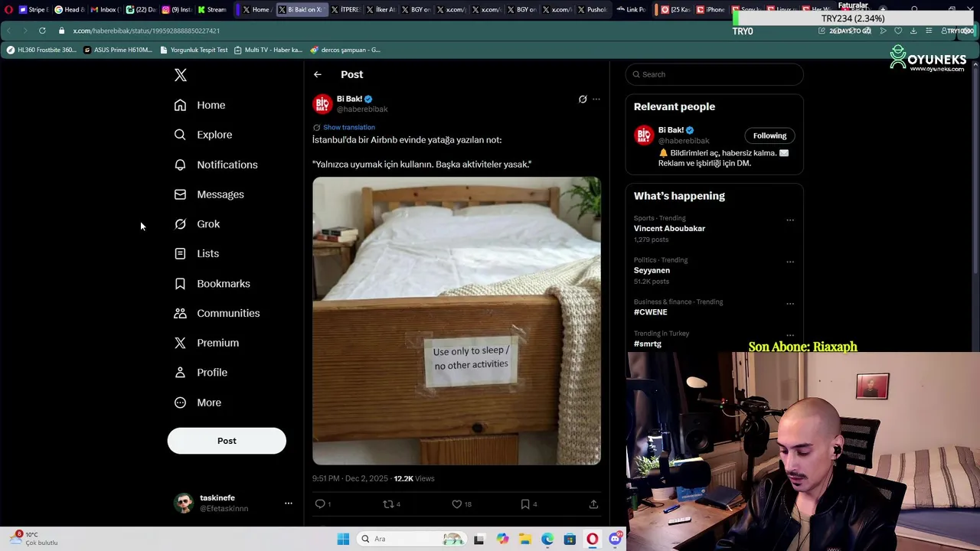Open #smrtg trending topic

point(648,344)
